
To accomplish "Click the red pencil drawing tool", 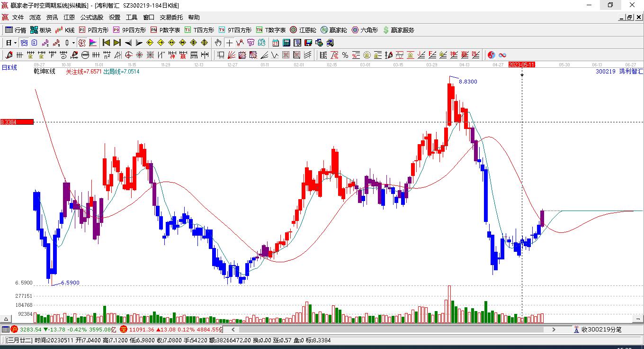I will (9, 55).
